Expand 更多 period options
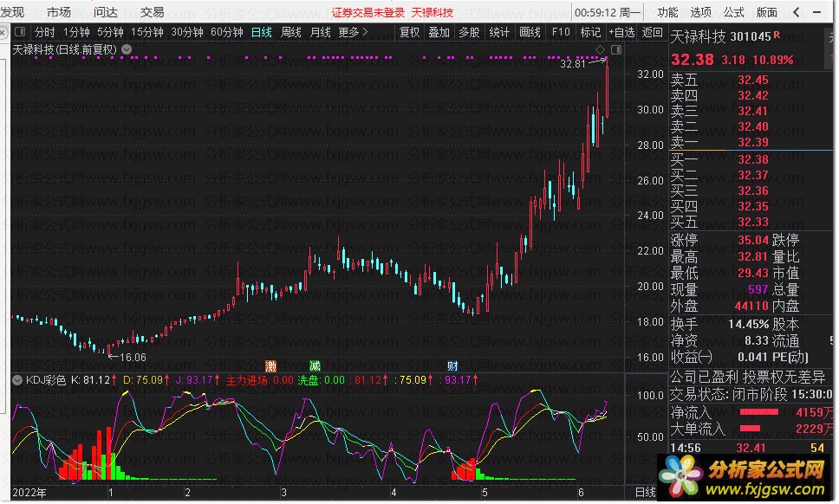 353,32
